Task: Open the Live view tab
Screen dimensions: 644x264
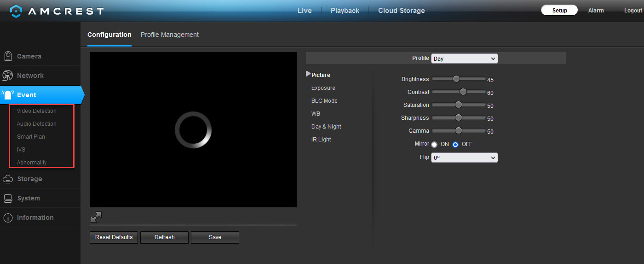Action: point(305,11)
